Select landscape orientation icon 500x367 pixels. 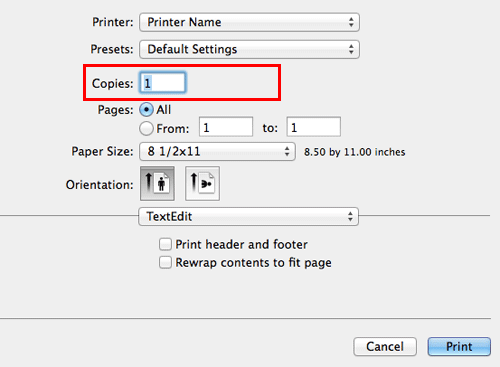coord(202,184)
